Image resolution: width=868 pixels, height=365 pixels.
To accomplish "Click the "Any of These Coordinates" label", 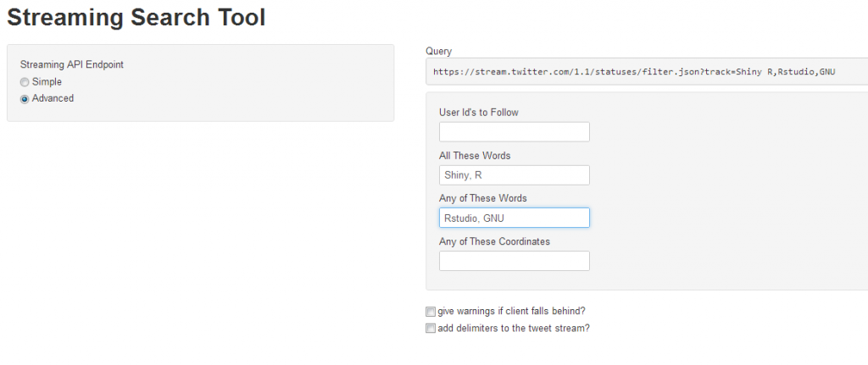I will coord(494,241).
